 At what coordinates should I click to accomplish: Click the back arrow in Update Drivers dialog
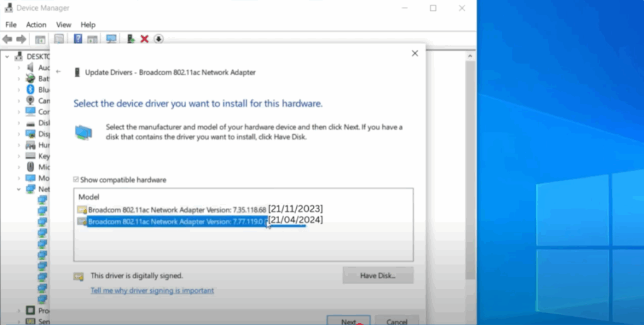pyautogui.click(x=58, y=72)
